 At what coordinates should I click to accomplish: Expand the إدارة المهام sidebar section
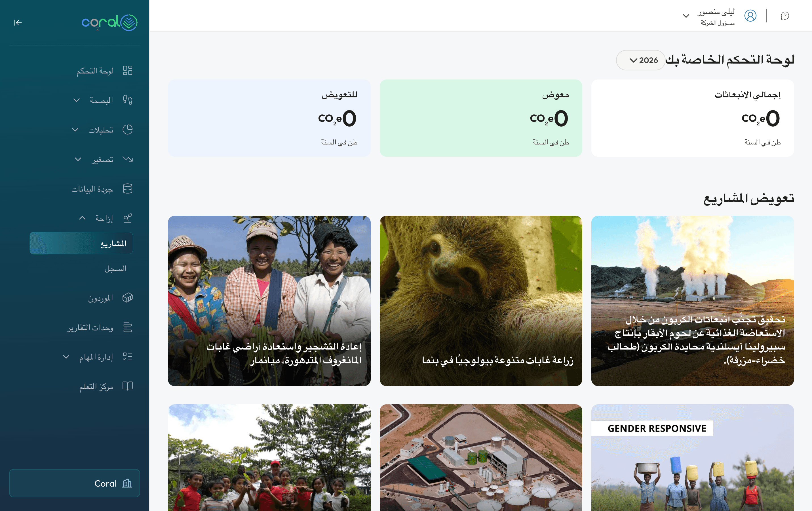click(x=66, y=357)
